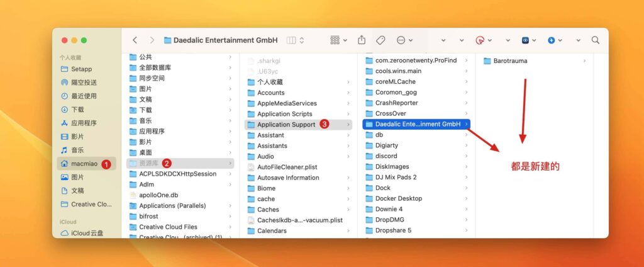
Task: Open iCloud云盘 in the sidebar
Action: [x=87, y=233]
